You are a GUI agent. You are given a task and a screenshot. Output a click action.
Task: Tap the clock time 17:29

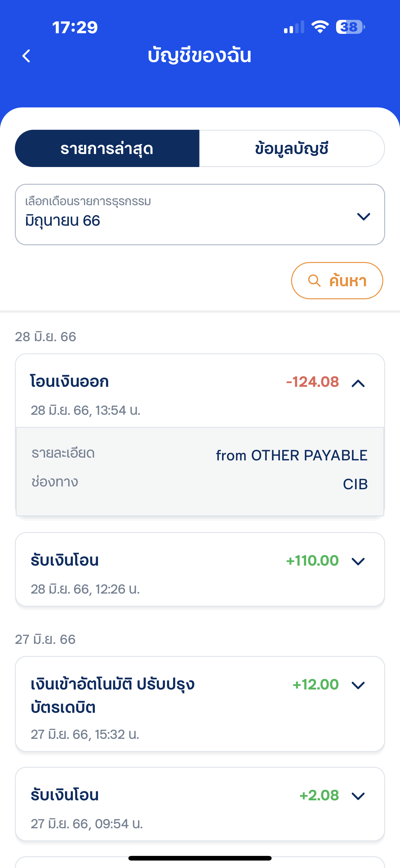tap(75, 27)
